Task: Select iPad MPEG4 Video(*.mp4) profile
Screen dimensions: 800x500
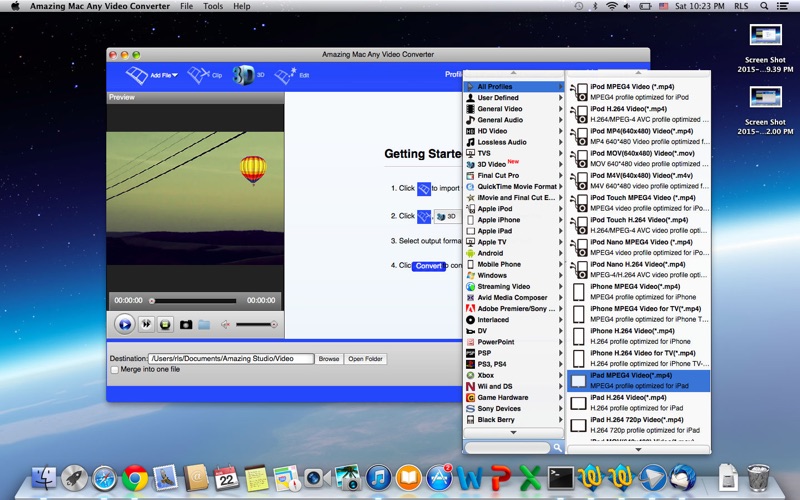Action: point(639,381)
